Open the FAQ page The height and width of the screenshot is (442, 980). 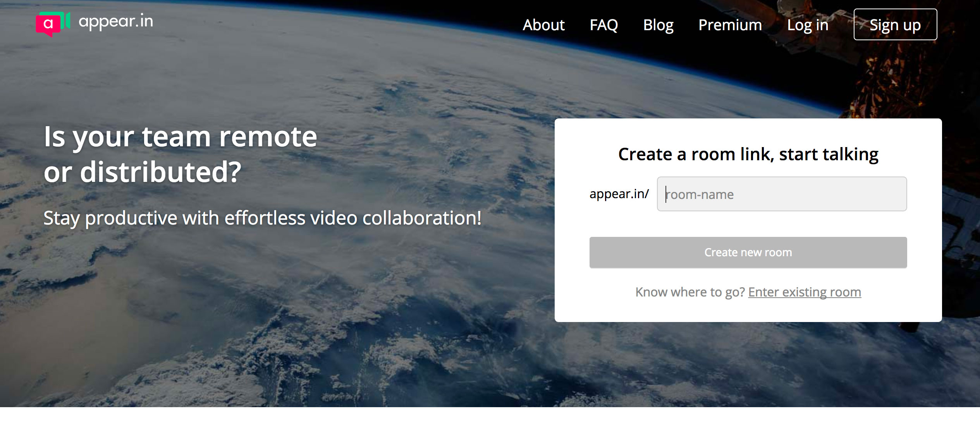coord(603,25)
